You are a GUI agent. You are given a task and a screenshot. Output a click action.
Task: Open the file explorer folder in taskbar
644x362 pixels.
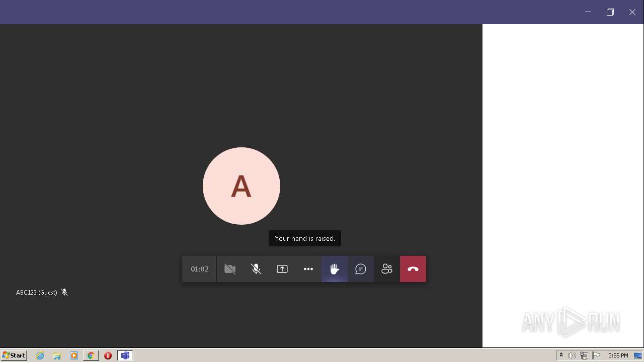pyautogui.click(x=57, y=355)
